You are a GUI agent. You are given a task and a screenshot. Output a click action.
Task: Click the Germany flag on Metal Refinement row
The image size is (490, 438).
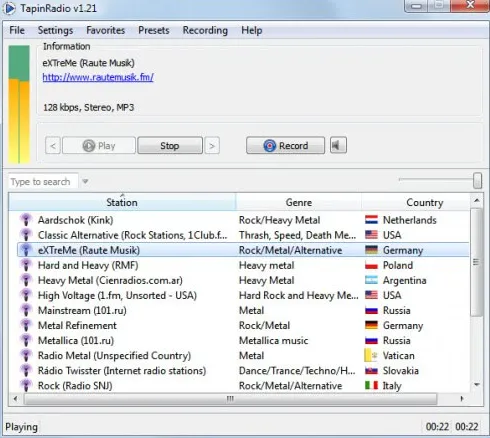coord(371,325)
